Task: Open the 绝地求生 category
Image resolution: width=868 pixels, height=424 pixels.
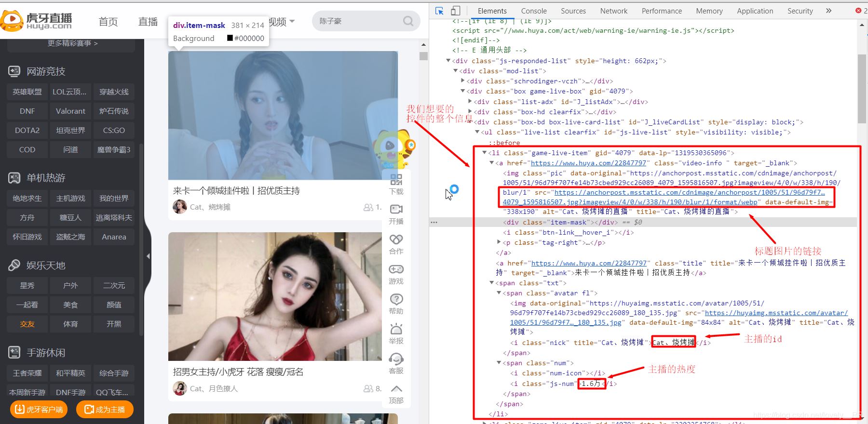Action: tap(27, 198)
